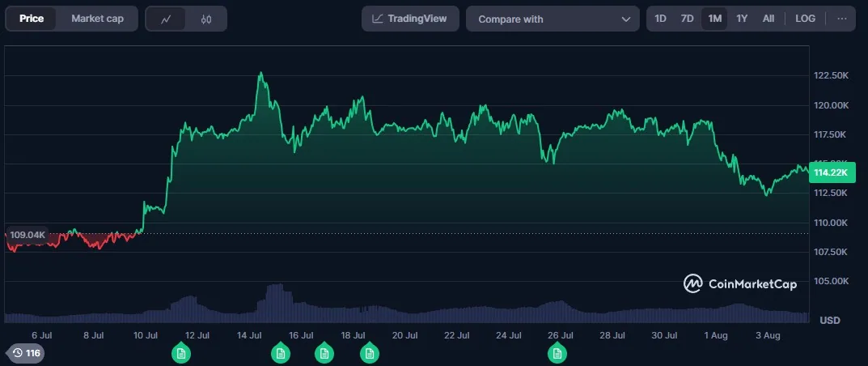Open the news document marker near 17 Jul
The image size is (868, 366).
(324, 353)
